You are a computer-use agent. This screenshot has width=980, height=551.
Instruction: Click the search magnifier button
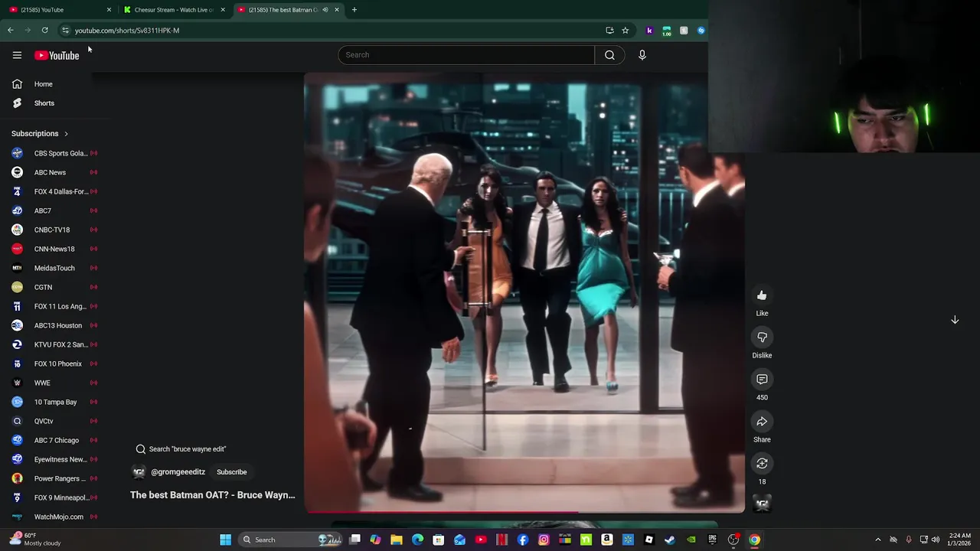pyautogui.click(x=609, y=55)
